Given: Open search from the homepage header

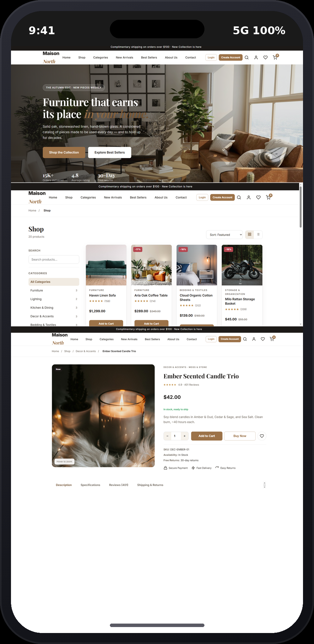Looking at the screenshot, I should point(246,57).
